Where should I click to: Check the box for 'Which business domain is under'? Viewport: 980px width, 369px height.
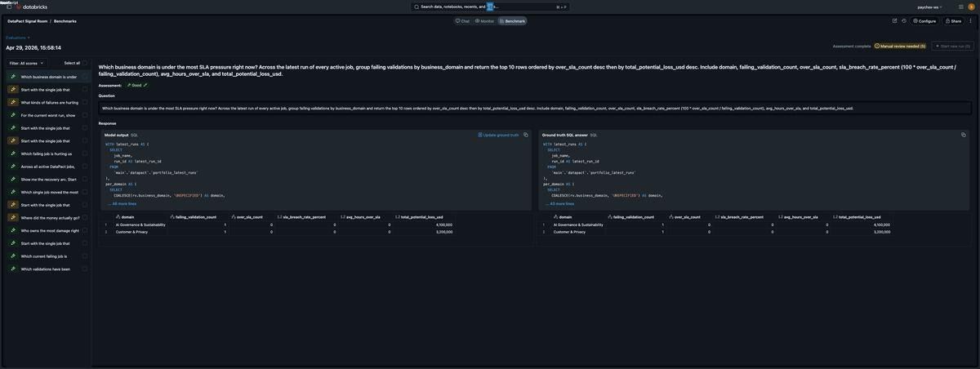pos(85,77)
